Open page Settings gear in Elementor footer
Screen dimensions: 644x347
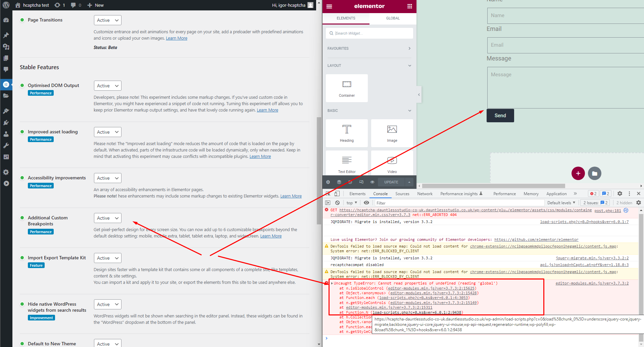328,182
